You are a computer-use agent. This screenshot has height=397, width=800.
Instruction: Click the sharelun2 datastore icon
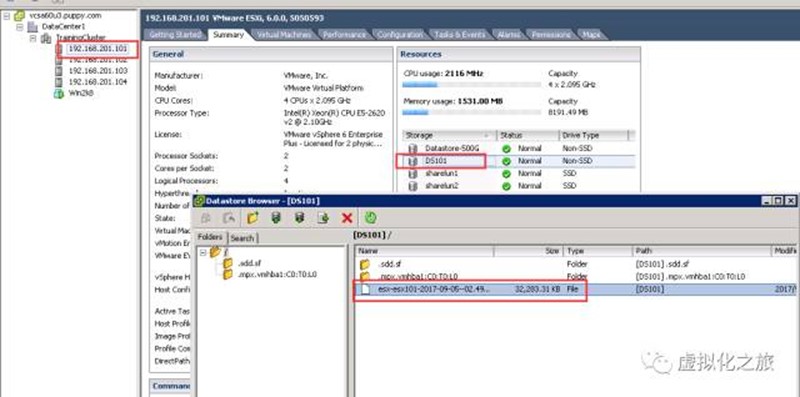coord(413,186)
